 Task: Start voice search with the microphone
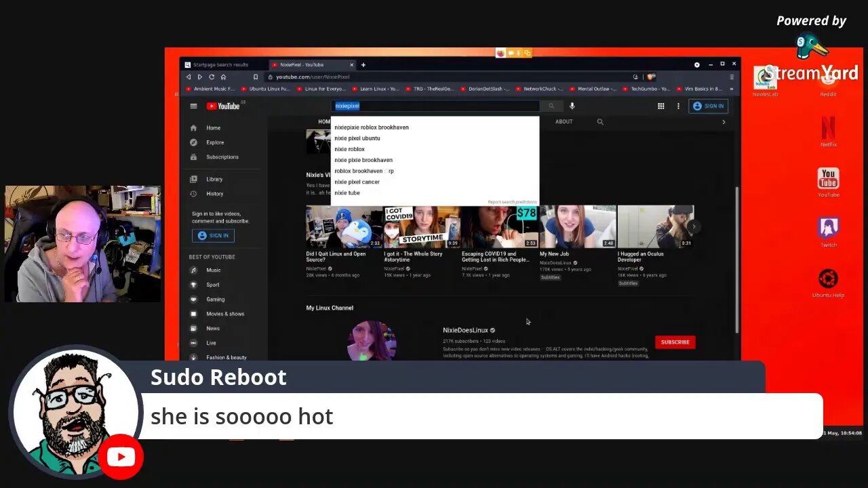572,106
